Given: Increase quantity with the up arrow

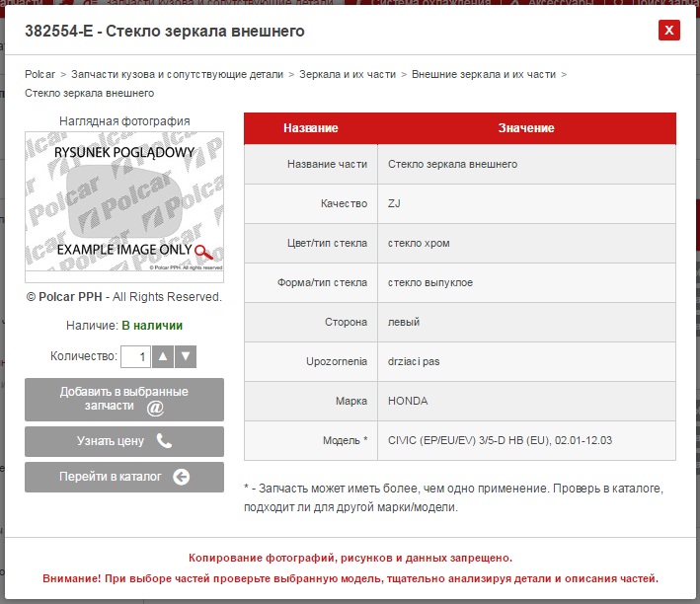Looking at the screenshot, I should 164,356.
